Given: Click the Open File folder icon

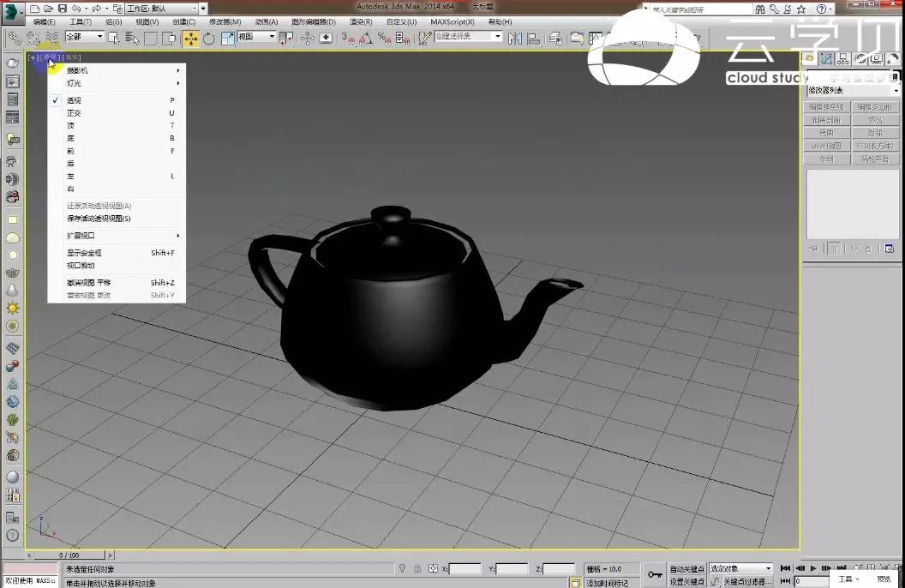Looking at the screenshot, I should (49, 9).
